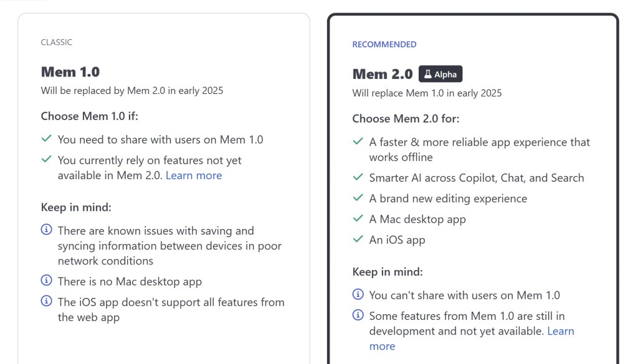Click info icon beside 'can't share with users'

tap(358, 294)
